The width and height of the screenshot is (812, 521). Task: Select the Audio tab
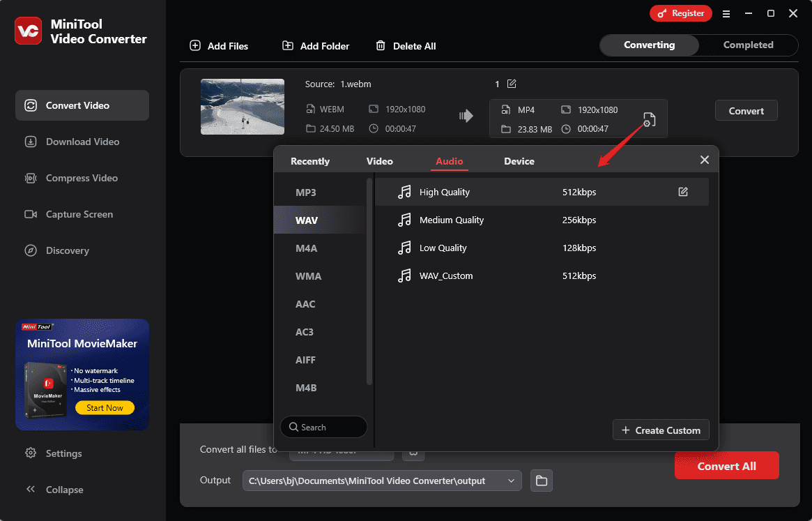tap(449, 161)
